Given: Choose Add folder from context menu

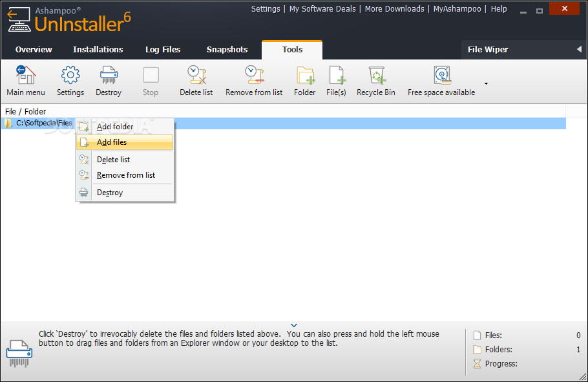Looking at the screenshot, I should pyautogui.click(x=125, y=127).
